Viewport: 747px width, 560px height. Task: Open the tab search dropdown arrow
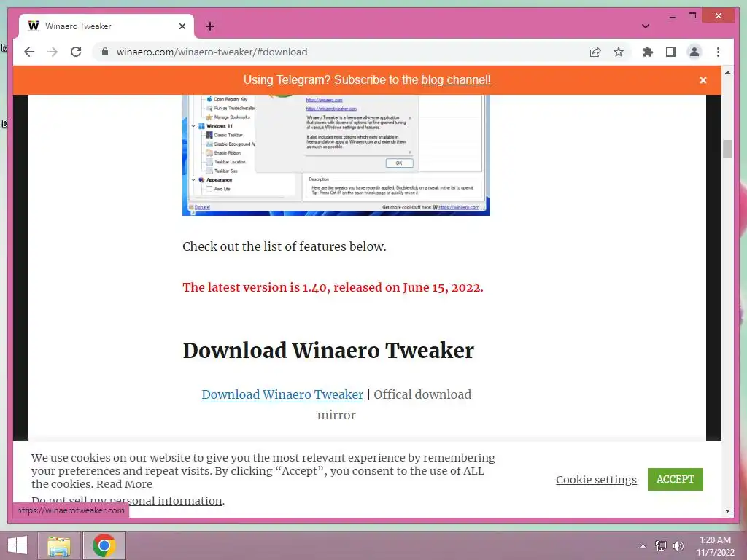point(645,26)
